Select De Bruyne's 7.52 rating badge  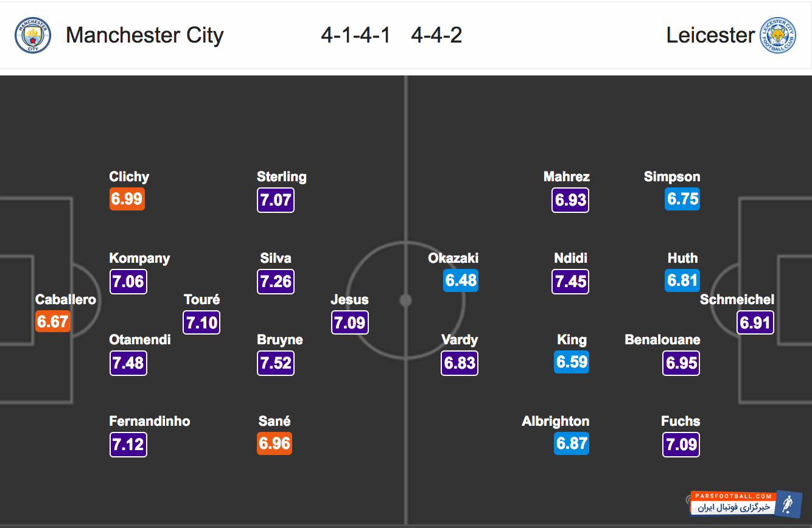tap(276, 363)
